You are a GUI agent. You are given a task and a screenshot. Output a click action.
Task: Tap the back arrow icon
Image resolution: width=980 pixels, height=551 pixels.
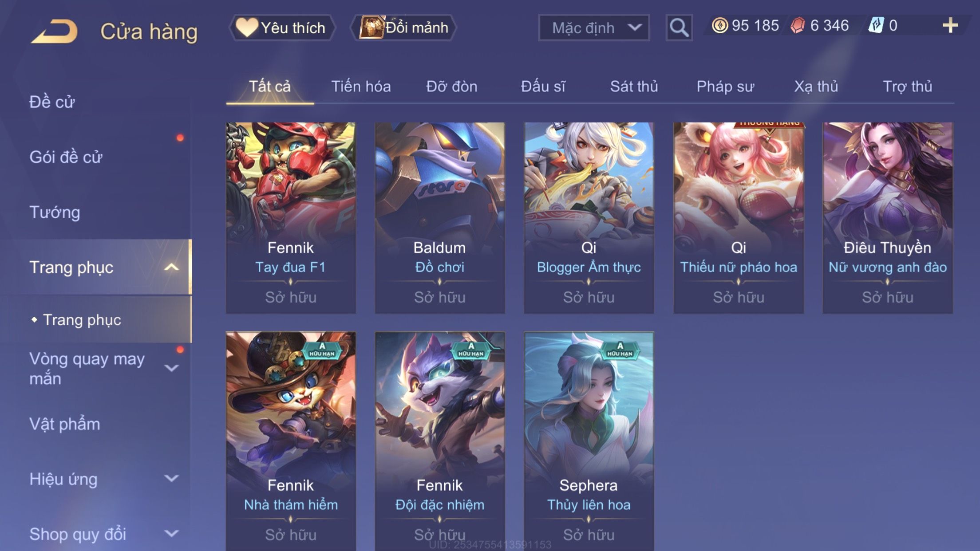click(54, 31)
